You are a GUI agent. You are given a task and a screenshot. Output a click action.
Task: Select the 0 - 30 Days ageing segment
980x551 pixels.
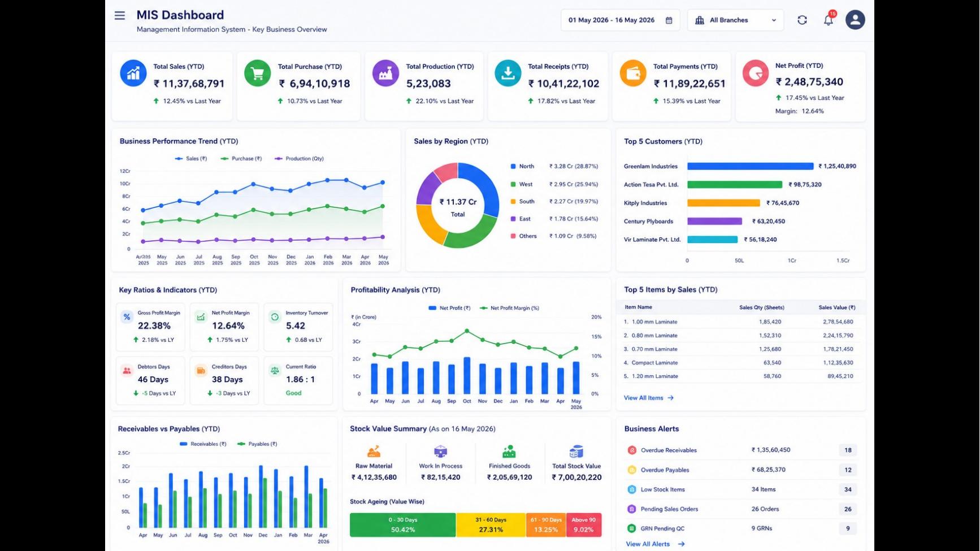(x=403, y=525)
